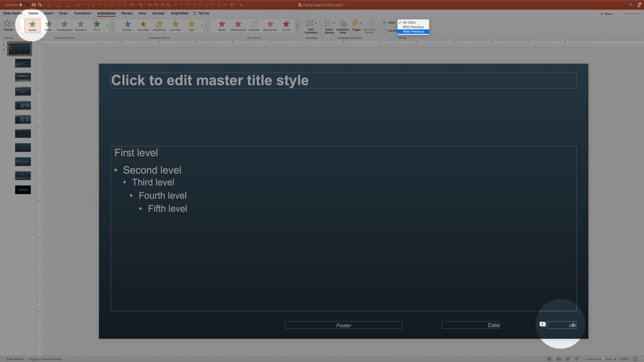644x362 pixels.
Task: Toggle the AutoSave switch
Action: [x=23, y=5]
